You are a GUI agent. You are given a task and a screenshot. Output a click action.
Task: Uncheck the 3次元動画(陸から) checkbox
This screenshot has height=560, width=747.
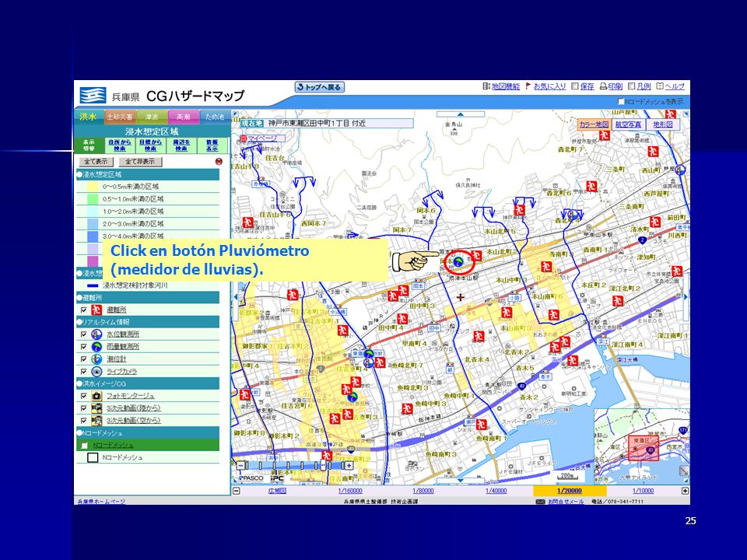click(x=84, y=408)
